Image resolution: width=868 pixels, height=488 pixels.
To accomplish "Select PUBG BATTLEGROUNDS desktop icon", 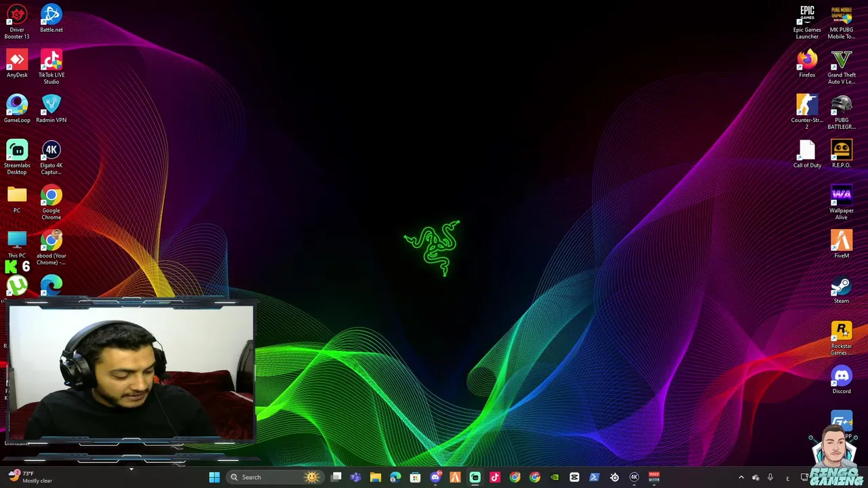I will coord(842,113).
